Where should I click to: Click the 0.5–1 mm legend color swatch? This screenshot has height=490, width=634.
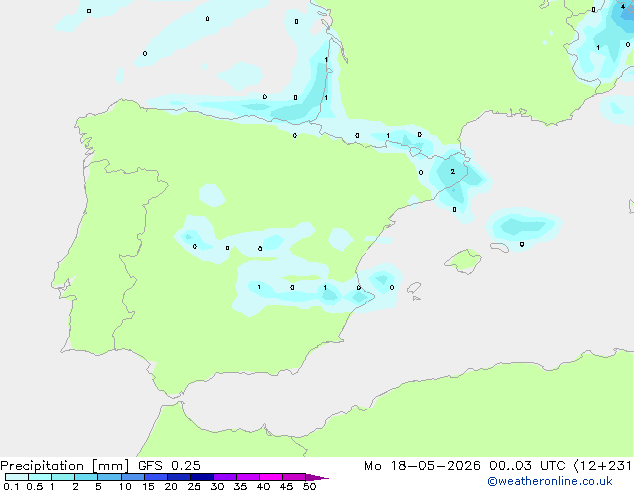click(40, 477)
